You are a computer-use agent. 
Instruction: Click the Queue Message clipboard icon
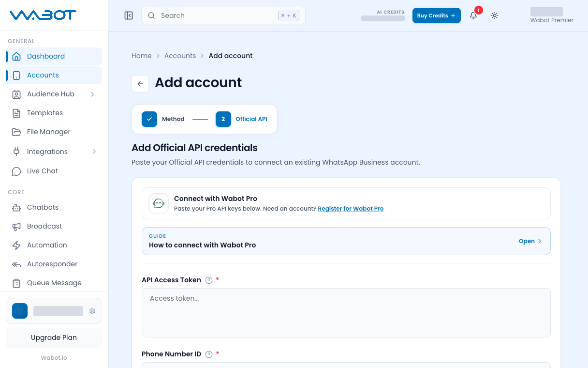click(x=16, y=283)
